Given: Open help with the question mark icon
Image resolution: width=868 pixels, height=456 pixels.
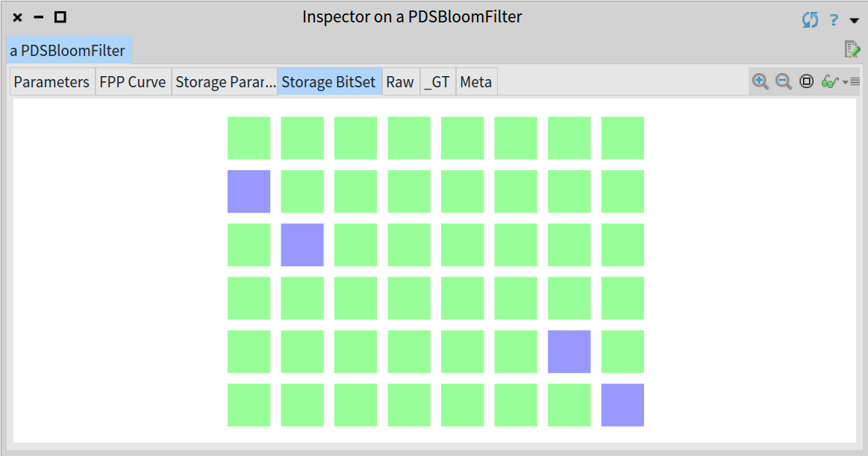Looking at the screenshot, I should pyautogui.click(x=834, y=20).
